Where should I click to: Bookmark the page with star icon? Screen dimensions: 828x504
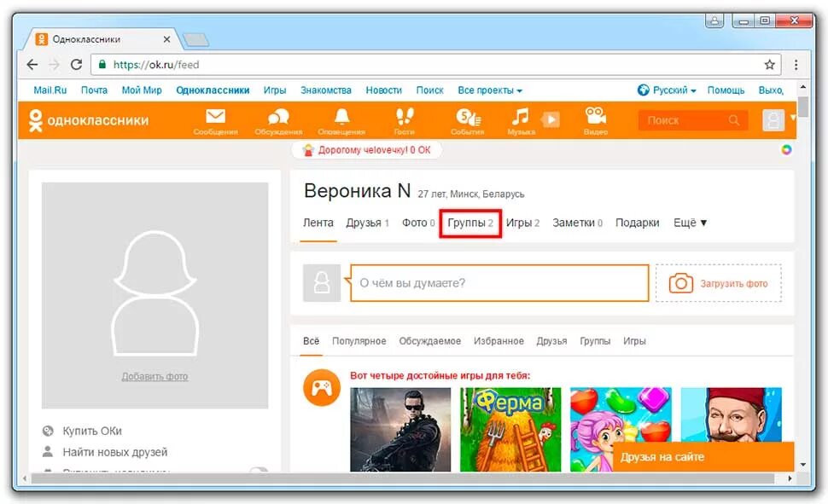[x=769, y=64]
